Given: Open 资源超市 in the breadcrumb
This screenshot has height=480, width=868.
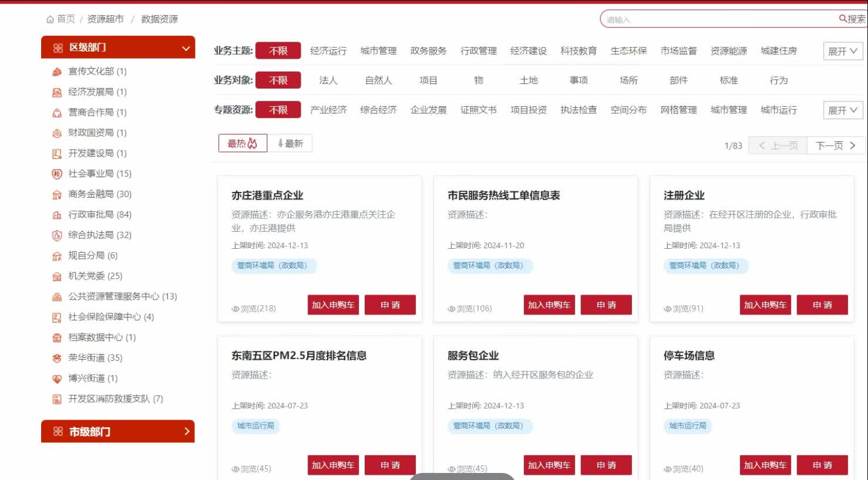Looking at the screenshot, I should coord(106,19).
